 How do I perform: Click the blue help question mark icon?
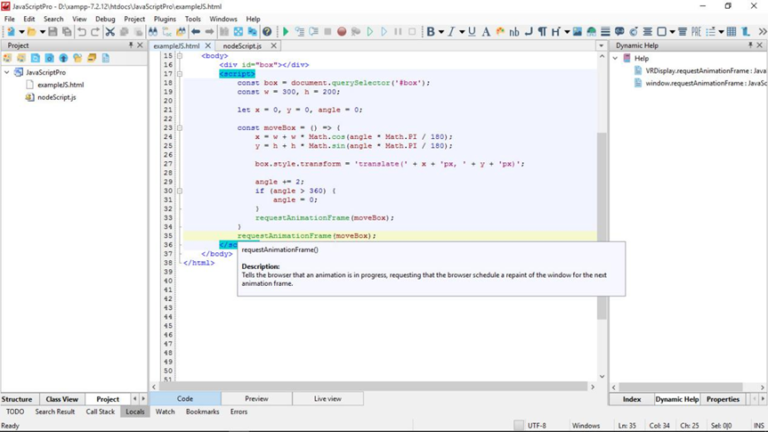tap(267, 32)
